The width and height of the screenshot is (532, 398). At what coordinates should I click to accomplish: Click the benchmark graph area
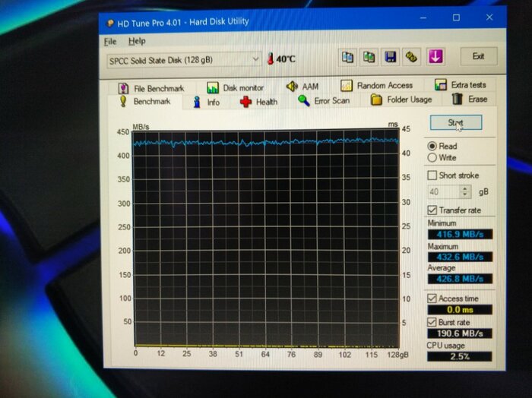(x=266, y=239)
